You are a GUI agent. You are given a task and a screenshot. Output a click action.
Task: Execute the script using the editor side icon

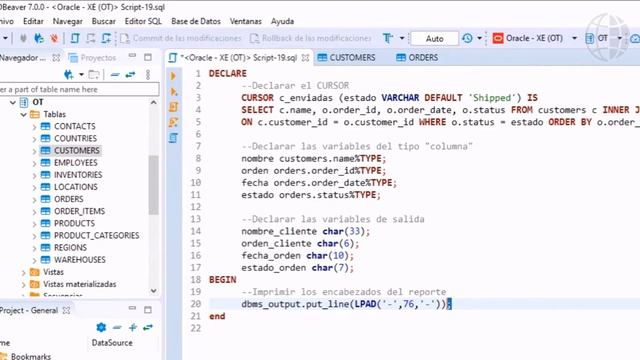[173, 107]
